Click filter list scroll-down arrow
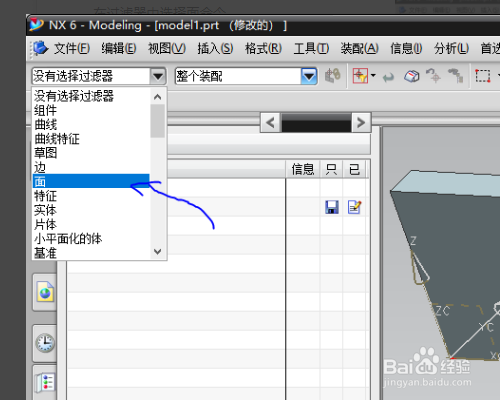 (x=158, y=252)
